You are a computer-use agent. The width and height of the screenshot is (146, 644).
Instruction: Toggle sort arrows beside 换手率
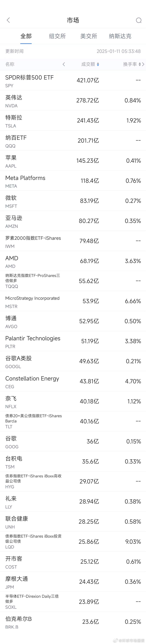[140, 64]
